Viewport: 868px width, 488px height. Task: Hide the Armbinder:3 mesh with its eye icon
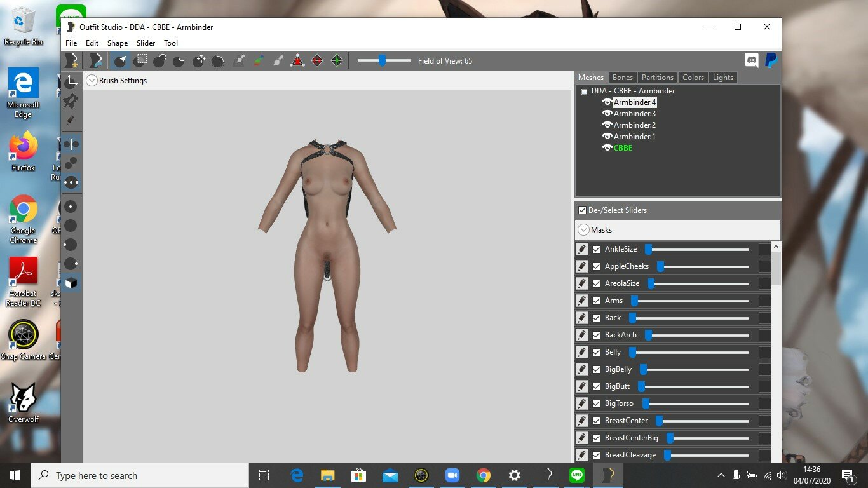click(607, 114)
